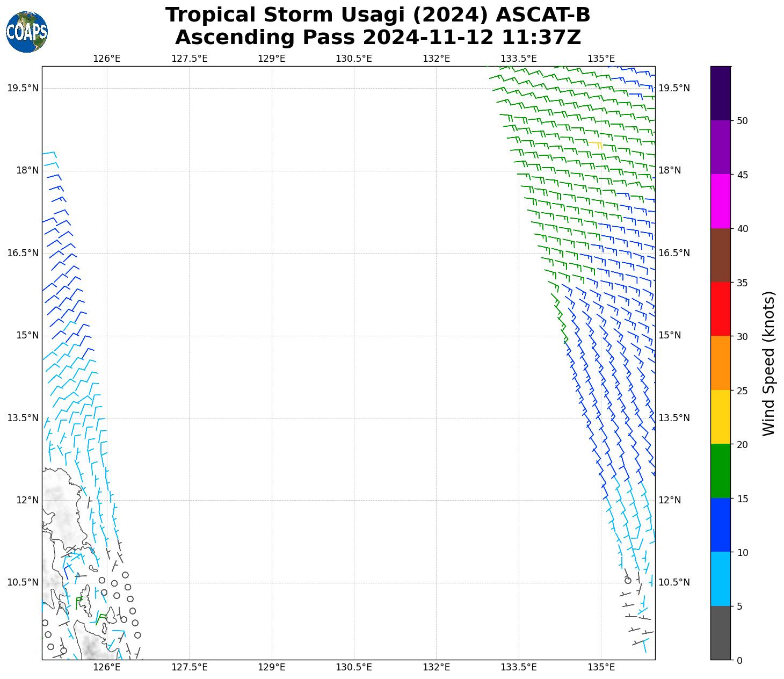Click the purple 45–50 knots colorbar segment

pyautogui.click(x=720, y=147)
